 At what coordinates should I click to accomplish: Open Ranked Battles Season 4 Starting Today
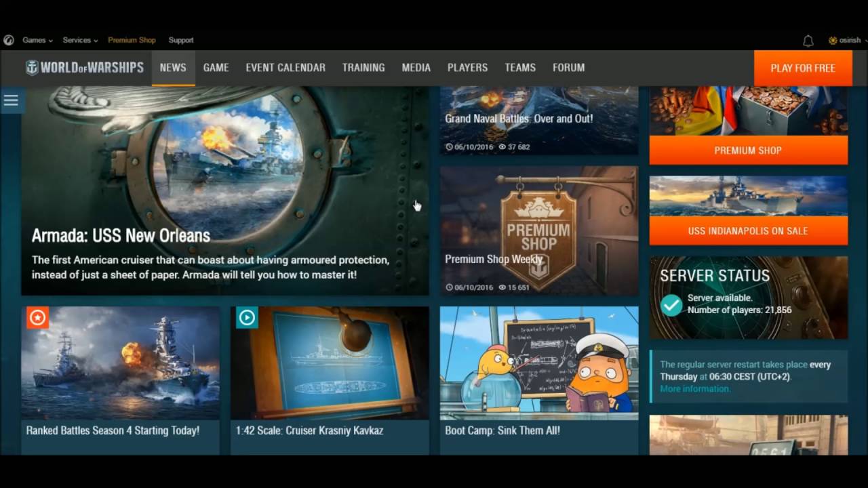(x=113, y=430)
